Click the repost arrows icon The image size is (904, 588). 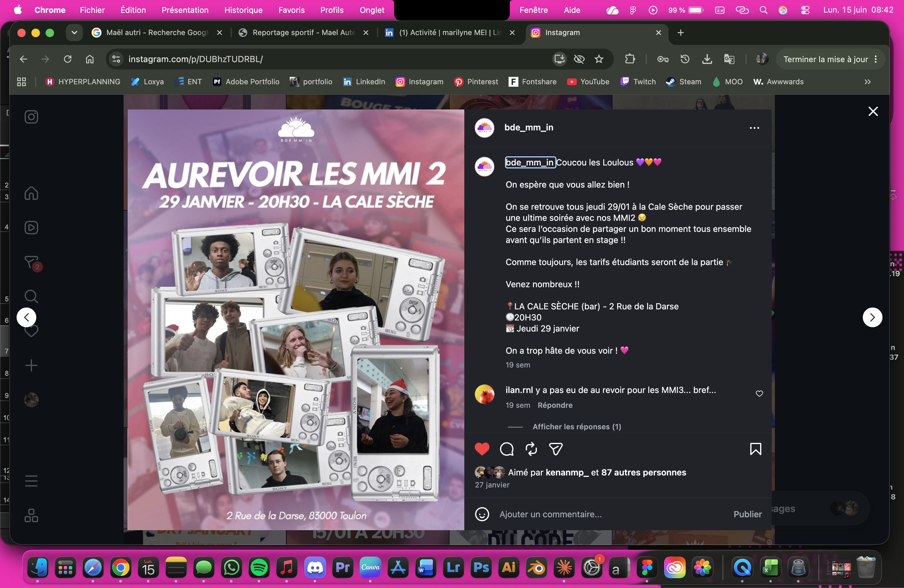click(531, 449)
